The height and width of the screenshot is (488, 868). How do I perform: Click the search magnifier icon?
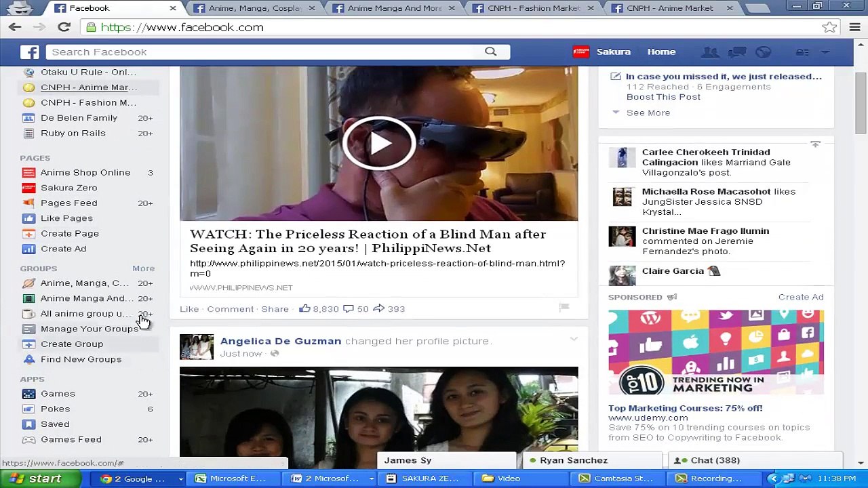pos(490,52)
